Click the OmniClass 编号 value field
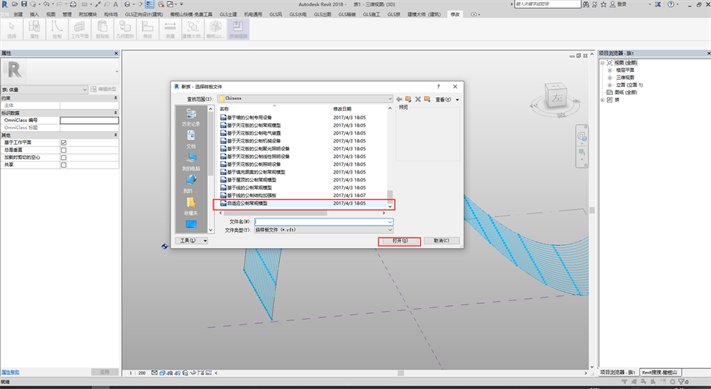Viewport: 711px width, 389px height. coord(89,120)
